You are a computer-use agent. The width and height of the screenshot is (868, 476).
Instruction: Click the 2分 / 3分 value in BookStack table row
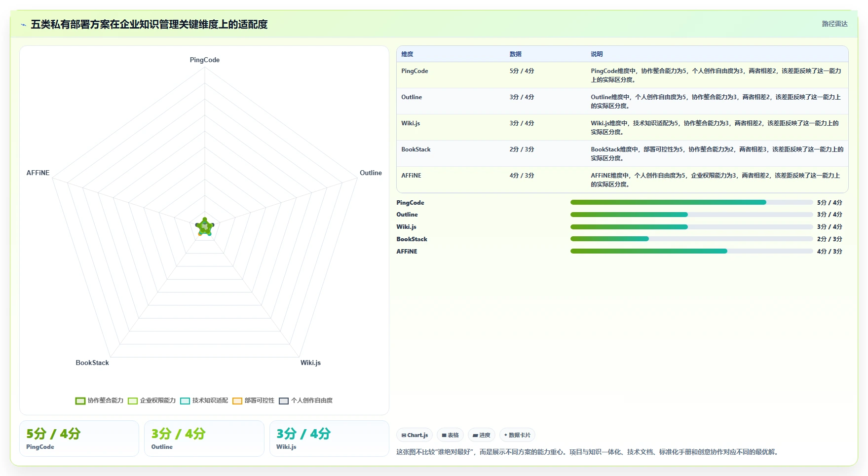click(522, 149)
